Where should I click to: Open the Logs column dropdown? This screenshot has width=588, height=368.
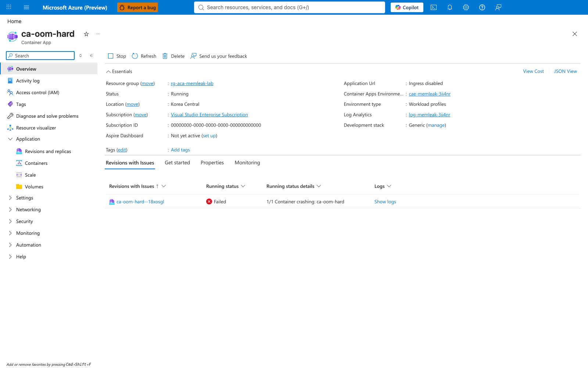pos(389,186)
